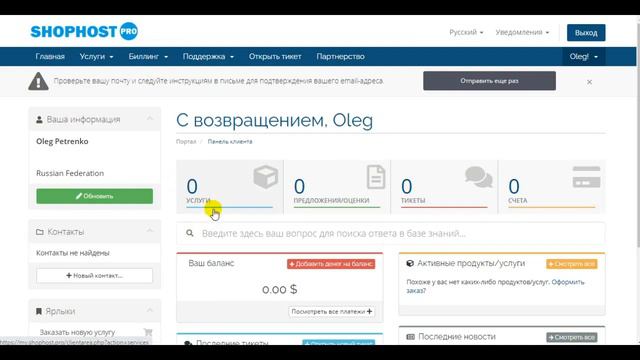Click Смотреть все in Активные продукты/услуги
Image resolution: width=640 pixels, height=360 pixels.
[571, 264]
